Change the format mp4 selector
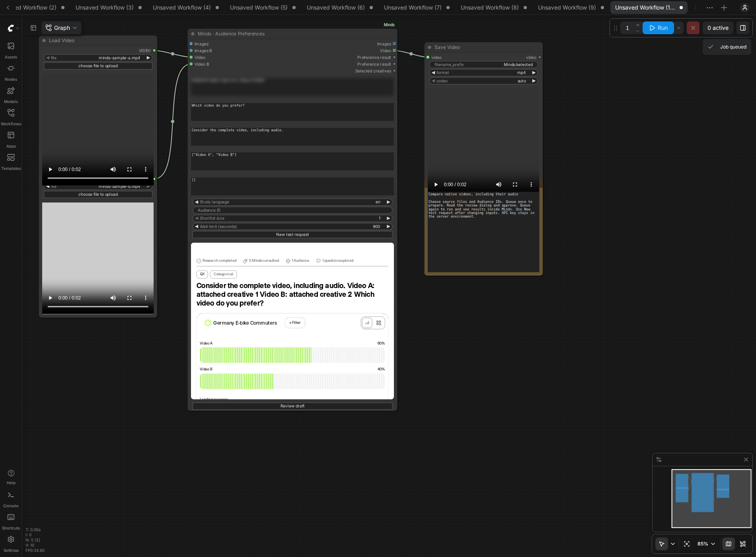This screenshot has height=557, width=756. (483, 73)
